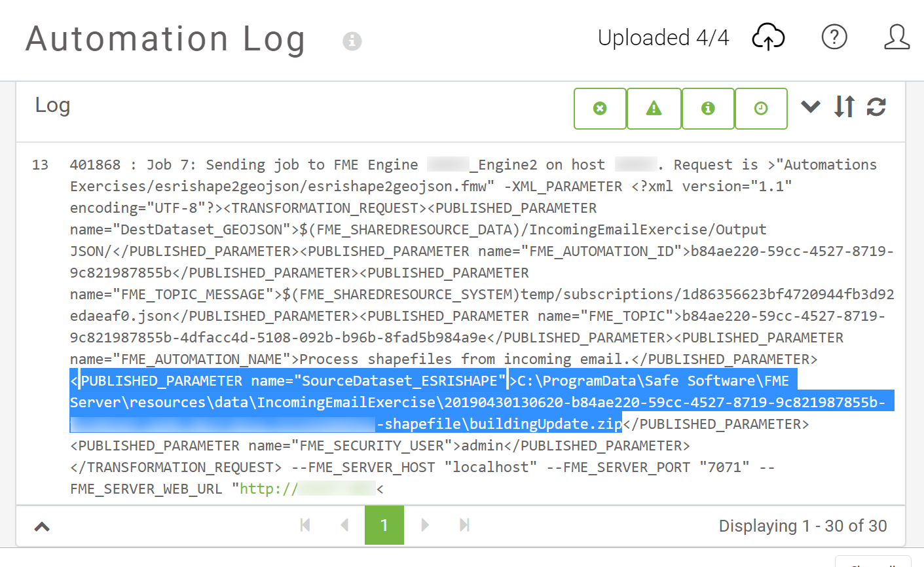
Task: Jump to the last log page
Action: click(464, 524)
